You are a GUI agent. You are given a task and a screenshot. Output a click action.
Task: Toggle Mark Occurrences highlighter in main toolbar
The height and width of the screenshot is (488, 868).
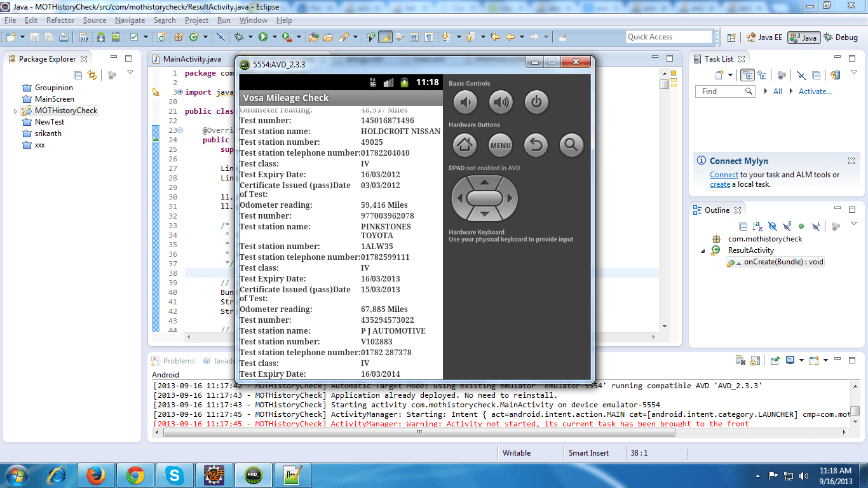tap(385, 37)
